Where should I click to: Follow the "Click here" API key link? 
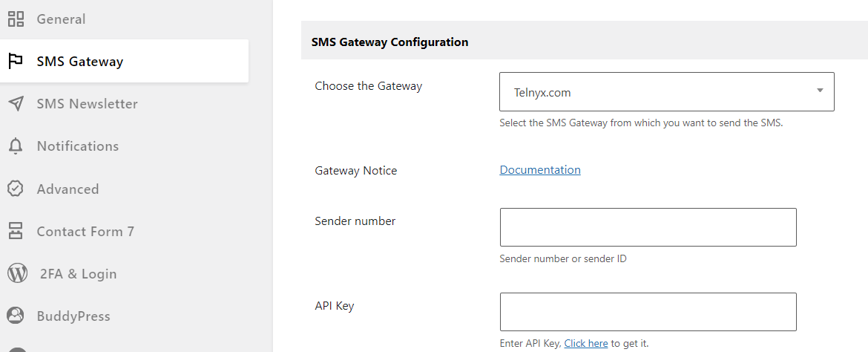(x=585, y=343)
